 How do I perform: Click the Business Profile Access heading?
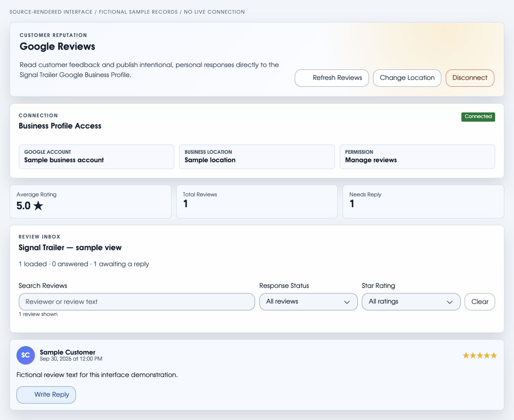60,126
